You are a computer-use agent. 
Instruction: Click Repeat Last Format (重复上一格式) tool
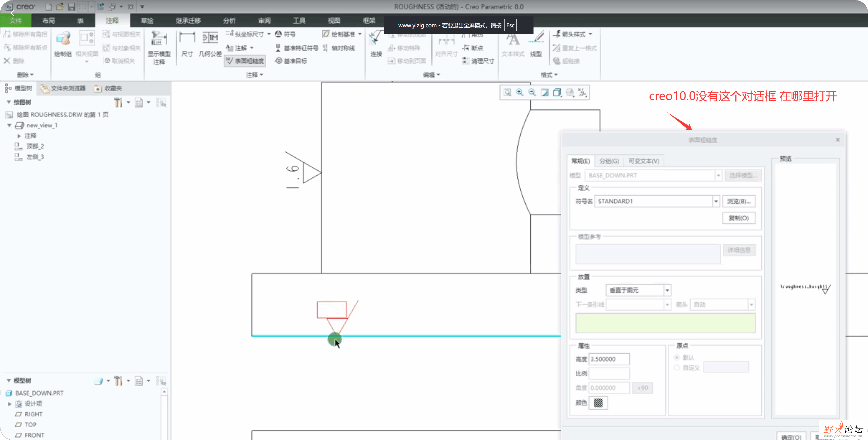tap(575, 48)
